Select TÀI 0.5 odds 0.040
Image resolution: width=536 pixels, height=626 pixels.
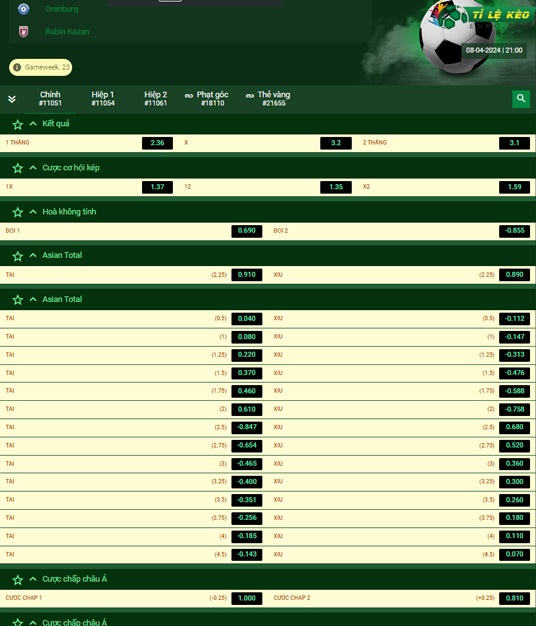click(x=247, y=319)
